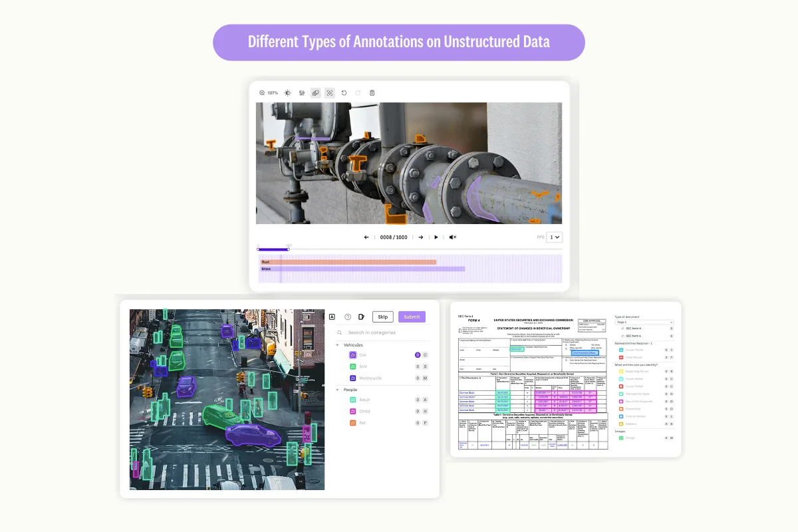Screen dimensions: 798x532
Task: Open the FPS dropdown
Action: click(x=554, y=237)
